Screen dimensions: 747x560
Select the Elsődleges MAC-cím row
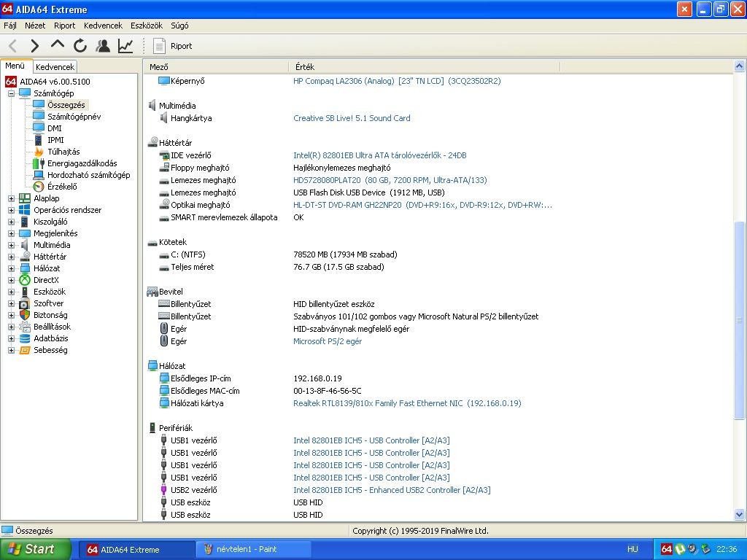(205, 391)
